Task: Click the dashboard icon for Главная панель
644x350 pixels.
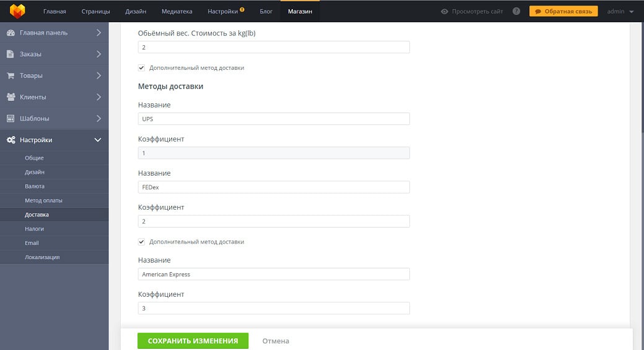Action: pyautogui.click(x=11, y=33)
